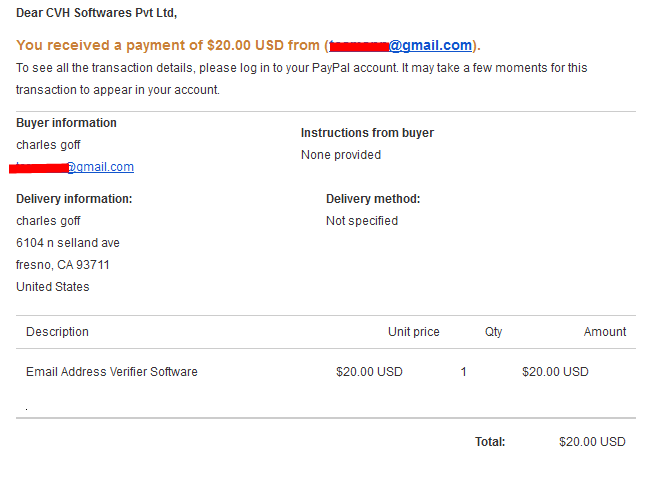Click the 'Amount' column header
656x485 pixels.
coord(605,332)
